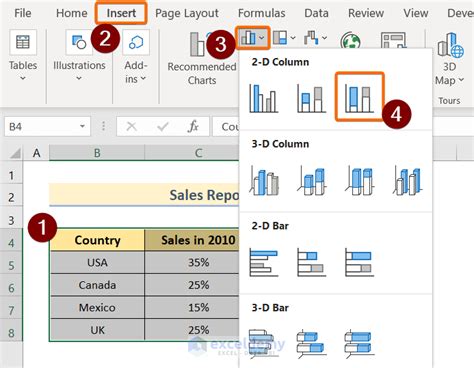Select column B header
Viewport: 474px width, 368px height.
[97, 153]
